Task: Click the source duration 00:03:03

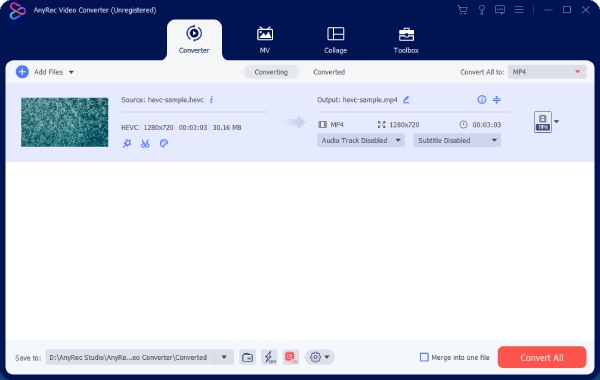Action: [x=193, y=127]
